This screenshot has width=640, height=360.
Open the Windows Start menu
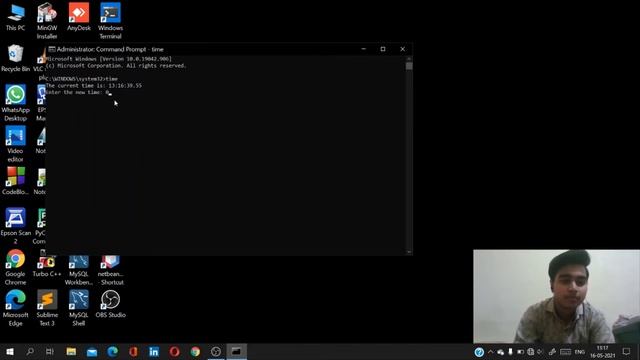coord(10,351)
